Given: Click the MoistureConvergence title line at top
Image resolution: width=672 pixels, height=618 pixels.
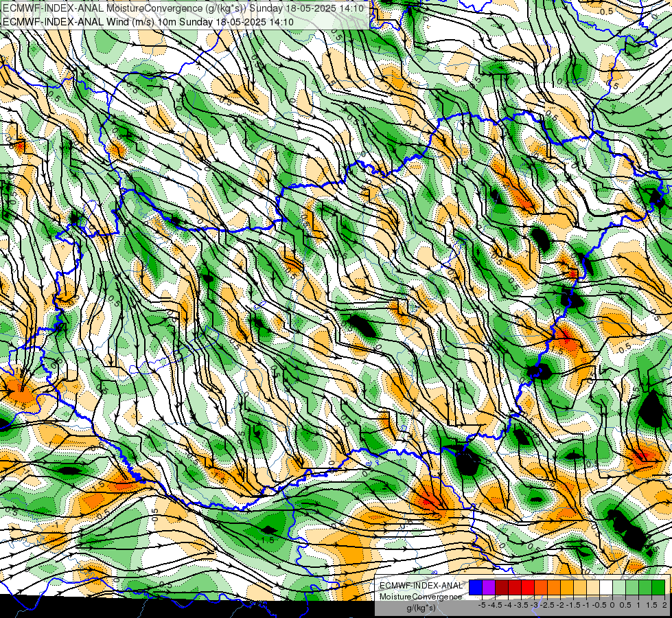Looking at the screenshot, I should pos(183,8).
